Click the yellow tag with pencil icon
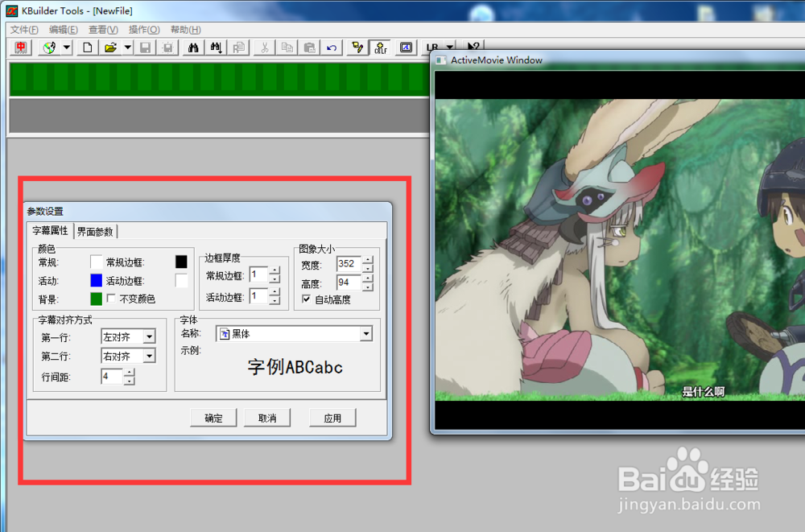Viewport: 805px width, 532px height. [x=357, y=47]
